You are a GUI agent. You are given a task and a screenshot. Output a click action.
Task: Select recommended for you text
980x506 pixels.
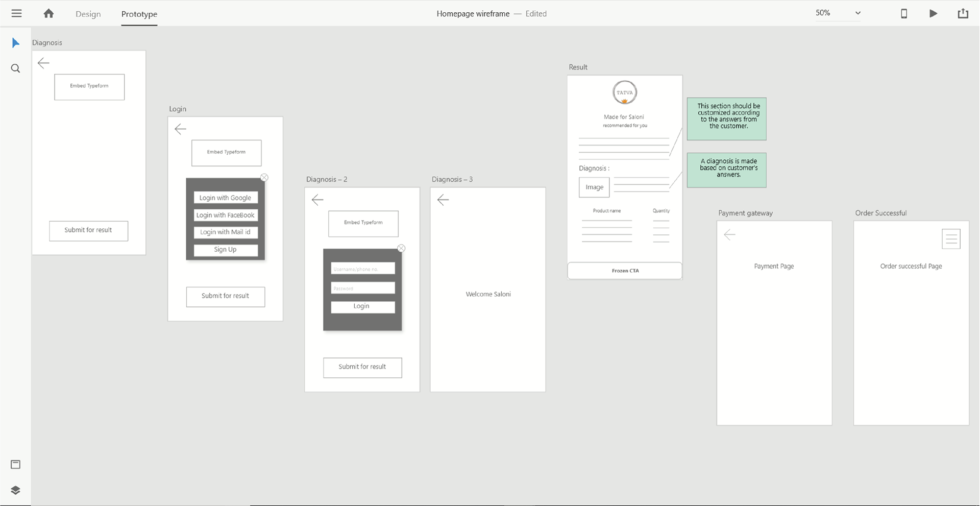click(625, 126)
